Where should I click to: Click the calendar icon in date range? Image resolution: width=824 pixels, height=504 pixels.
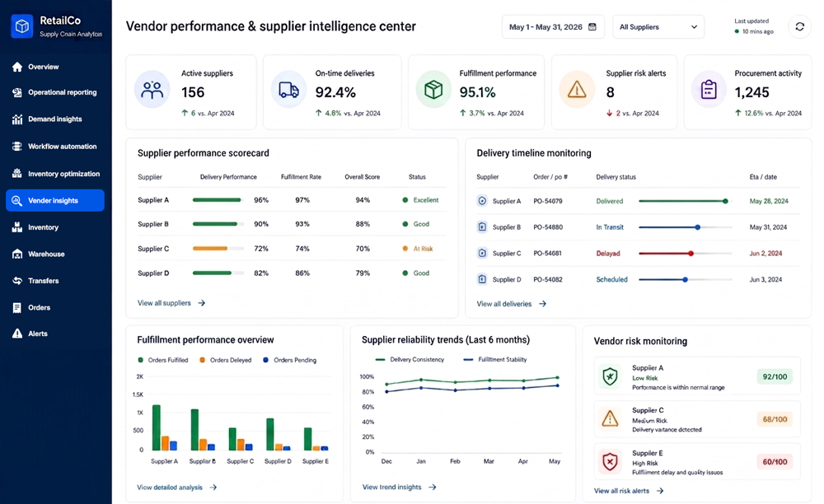click(x=592, y=27)
